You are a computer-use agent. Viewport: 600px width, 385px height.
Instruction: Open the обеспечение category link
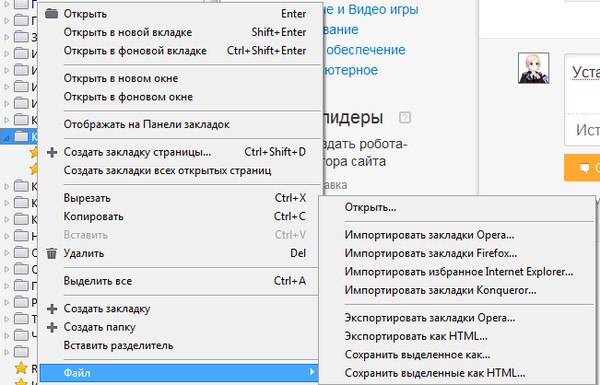click(365, 50)
